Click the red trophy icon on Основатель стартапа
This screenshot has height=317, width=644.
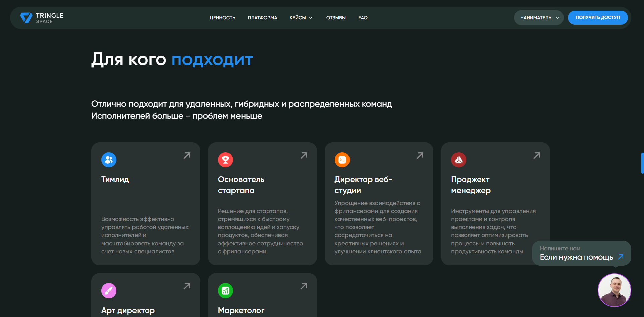click(x=225, y=160)
